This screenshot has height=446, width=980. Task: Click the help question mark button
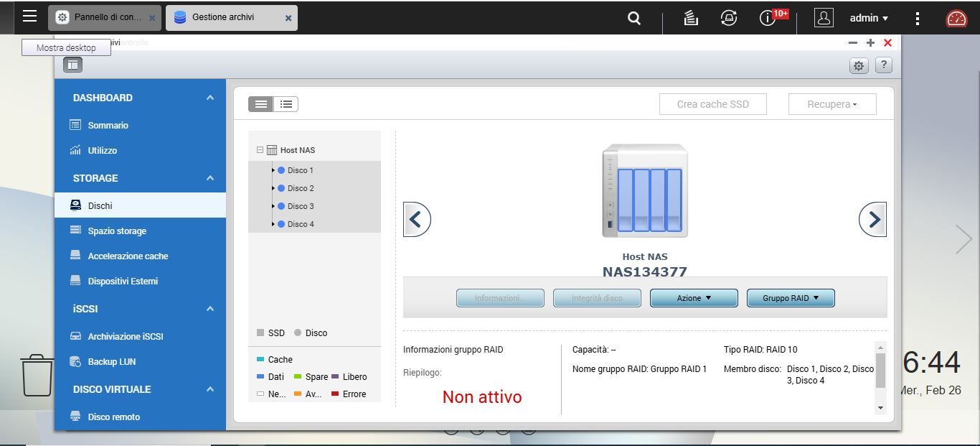[884, 65]
